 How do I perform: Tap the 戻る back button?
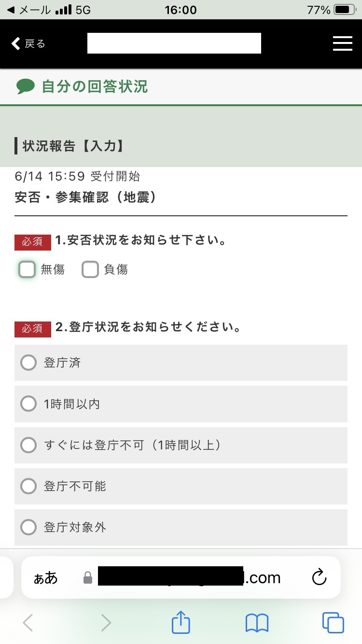point(28,44)
